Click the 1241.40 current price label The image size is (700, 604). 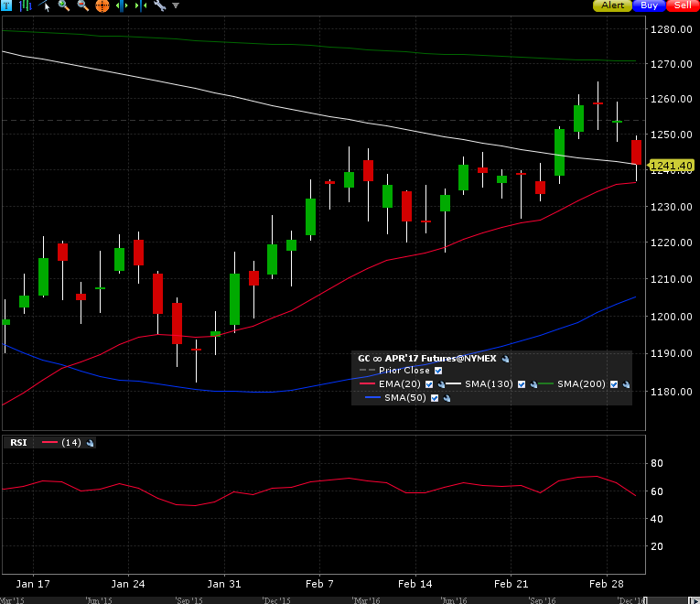(671, 166)
